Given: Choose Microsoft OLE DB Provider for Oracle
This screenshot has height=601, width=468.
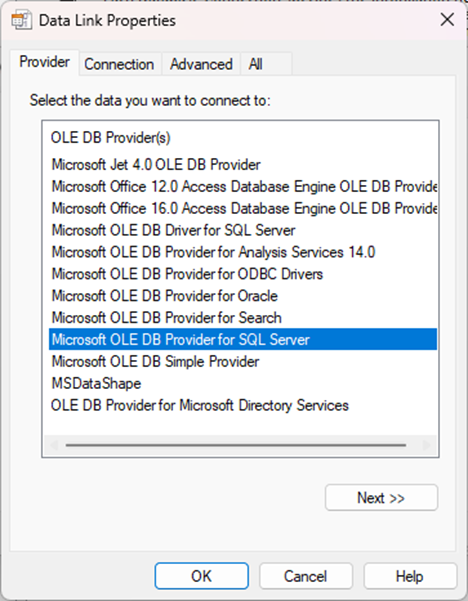Looking at the screenshot, I should tap(164, 296).
